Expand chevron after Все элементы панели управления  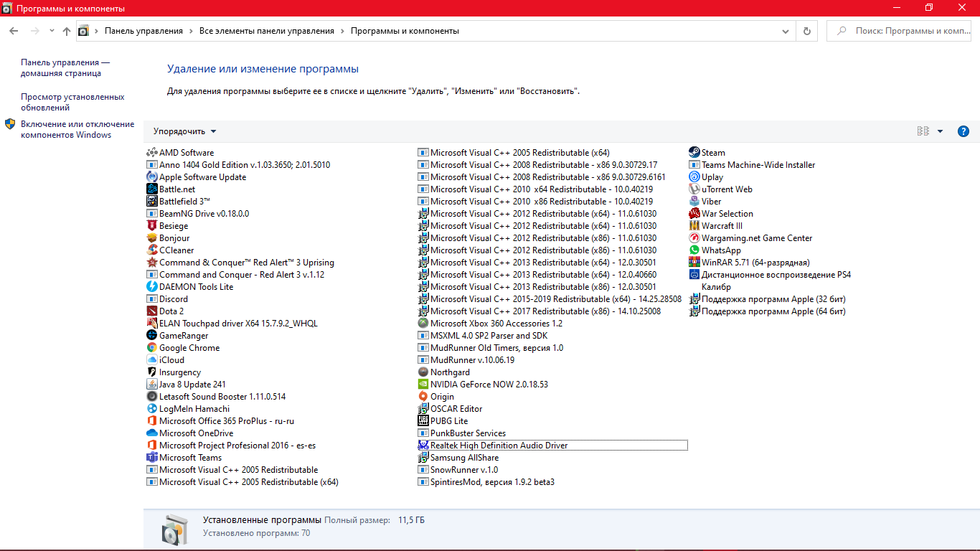point(342,31)
